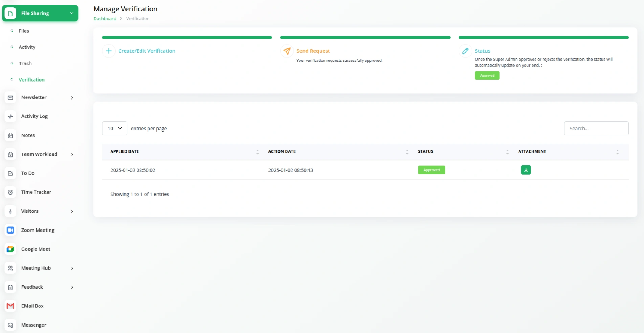Screen dimensions: 644x333
Task: Open the entries per page dropdown
Action: pos(114,129)
